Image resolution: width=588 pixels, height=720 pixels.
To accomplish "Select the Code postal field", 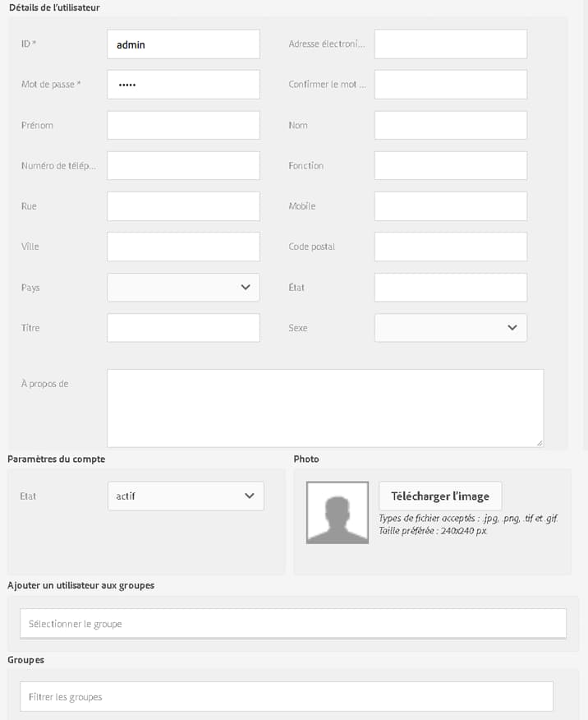I will click(450, 247).
